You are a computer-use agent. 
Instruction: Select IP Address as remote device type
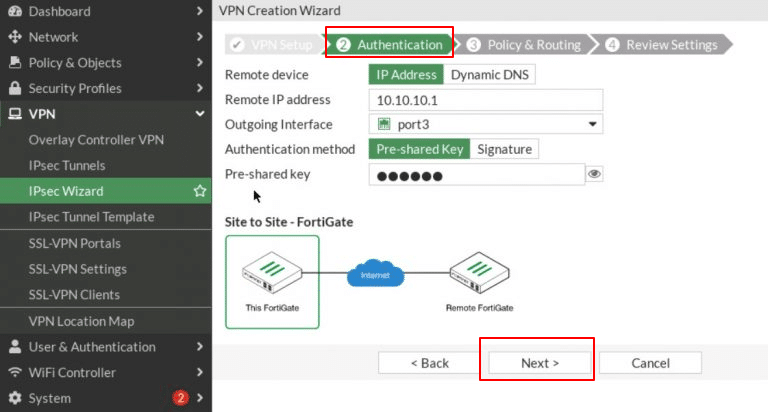(406, 74)
